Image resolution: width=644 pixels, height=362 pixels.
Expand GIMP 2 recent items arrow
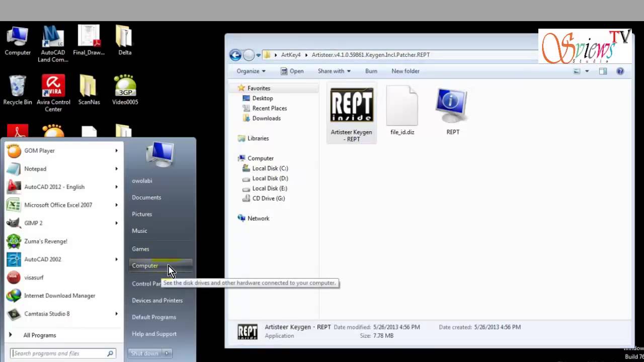tap(116, 223)
